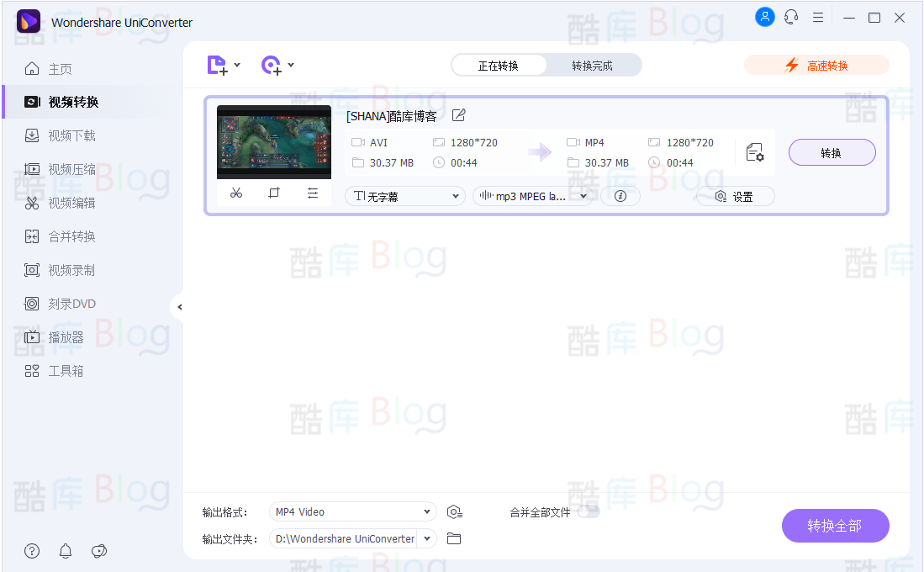Open the Crop tool

point(274,193)
